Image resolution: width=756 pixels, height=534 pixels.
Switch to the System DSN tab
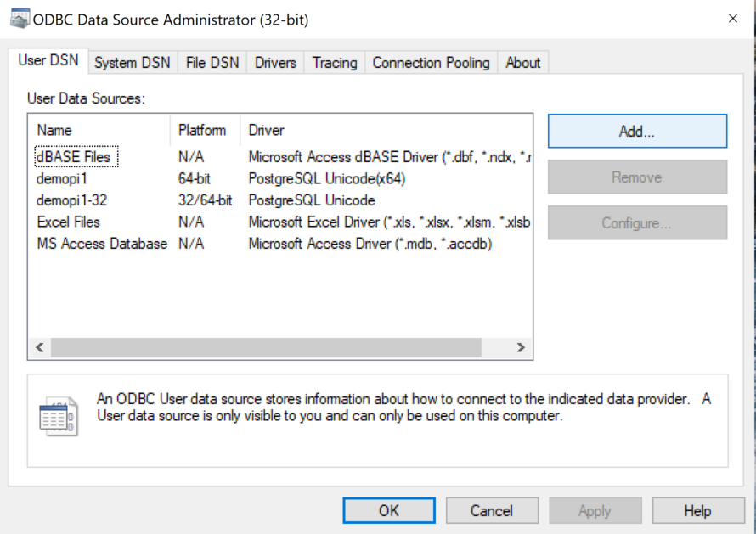click(132, 62)
